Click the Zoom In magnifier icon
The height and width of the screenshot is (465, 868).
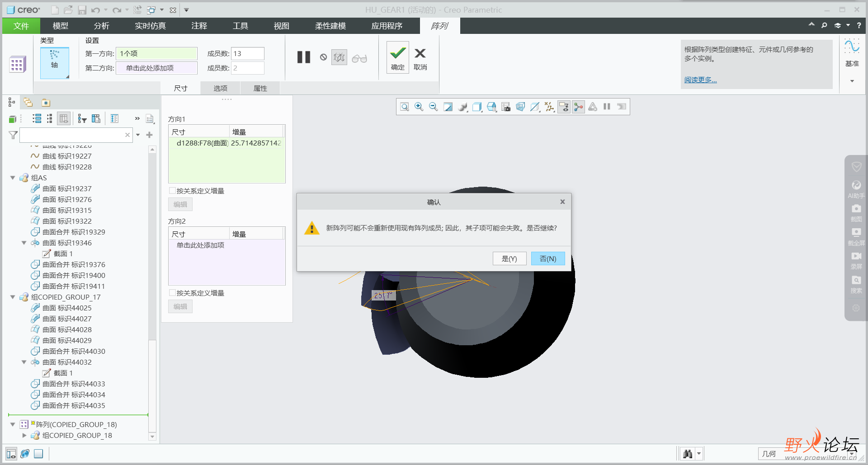pos(419,107)
